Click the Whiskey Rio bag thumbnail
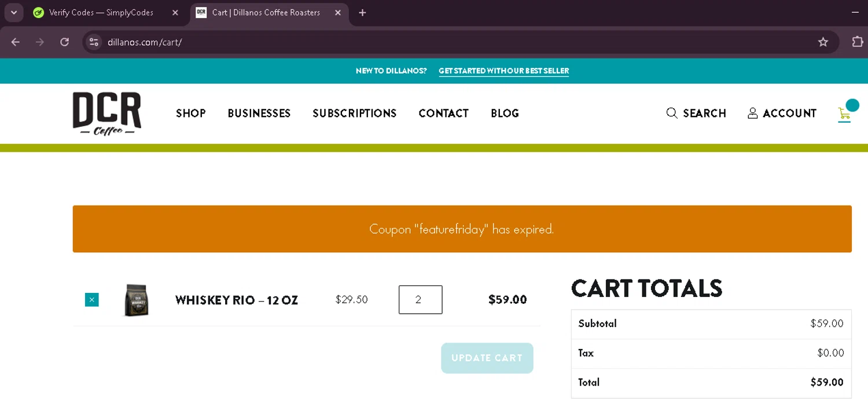This screenshot has width=868, height=415. click(137, 300)
